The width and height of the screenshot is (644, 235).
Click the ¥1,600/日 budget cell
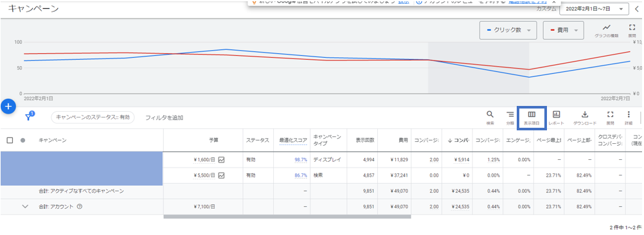(204, 159)
